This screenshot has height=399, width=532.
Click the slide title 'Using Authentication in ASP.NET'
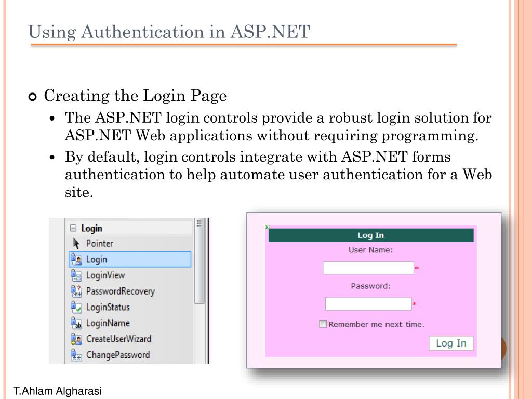[x=169, y=32]
